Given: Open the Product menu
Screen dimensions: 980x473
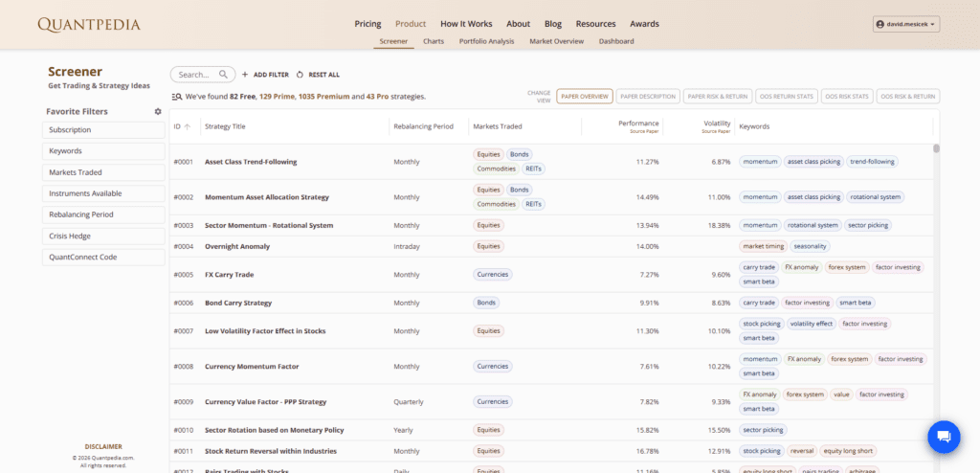Looking at the screenshot, I should (x=411, y=24).
